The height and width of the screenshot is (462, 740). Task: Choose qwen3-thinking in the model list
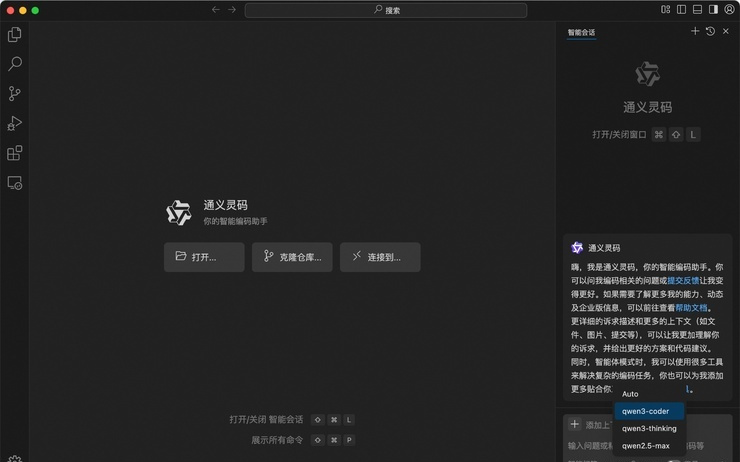[649, 428]
